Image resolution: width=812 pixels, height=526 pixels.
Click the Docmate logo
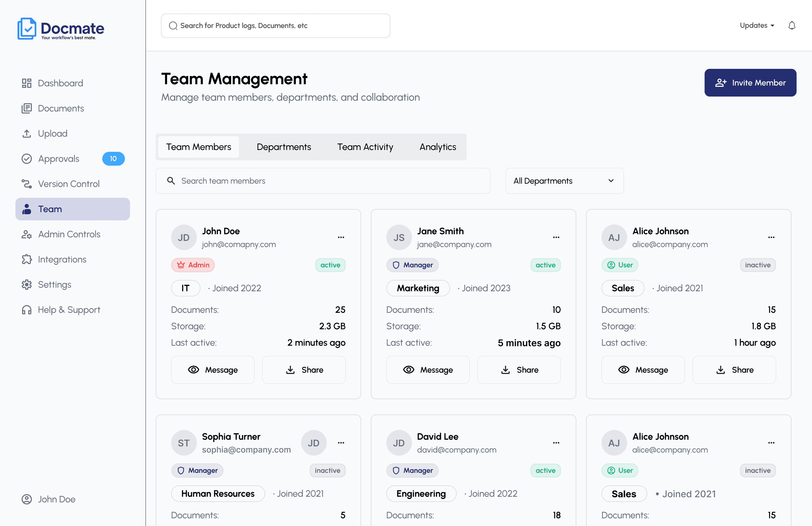(x=61, y=29)
